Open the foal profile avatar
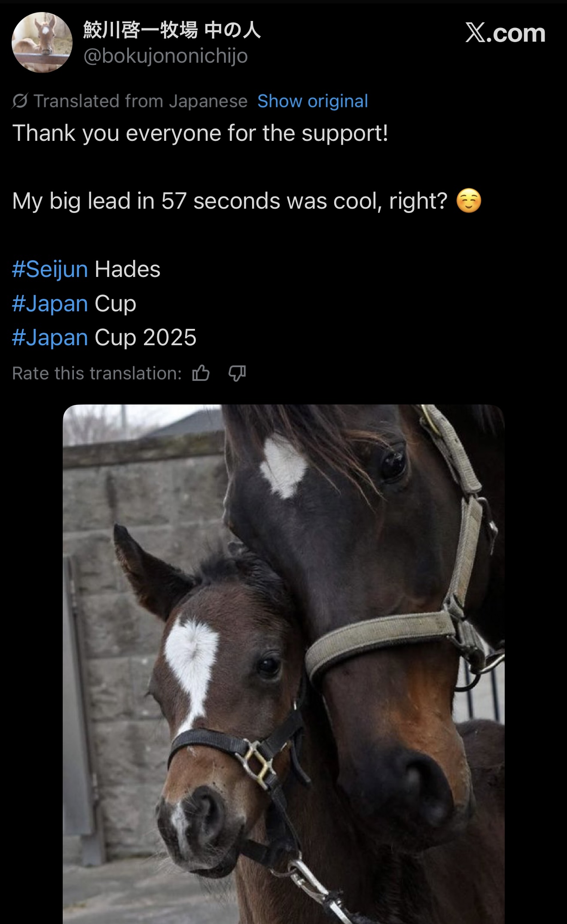This screenshot has height=924, width=567. tap(42, 43)
